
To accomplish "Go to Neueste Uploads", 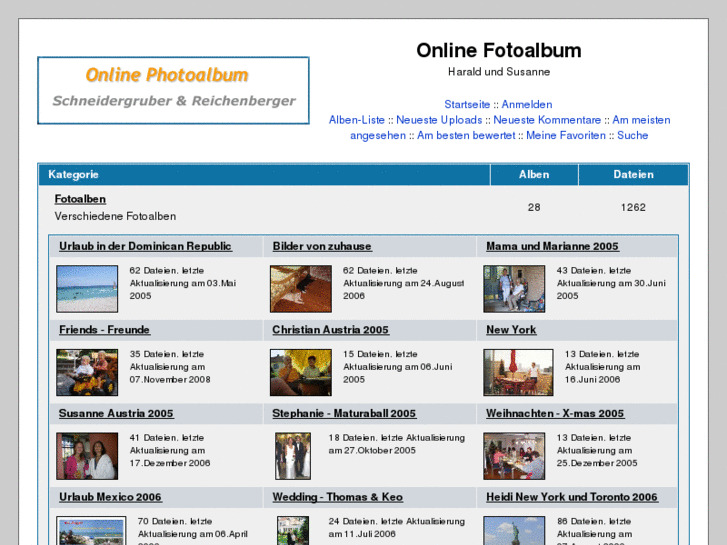I will [439, 120].
